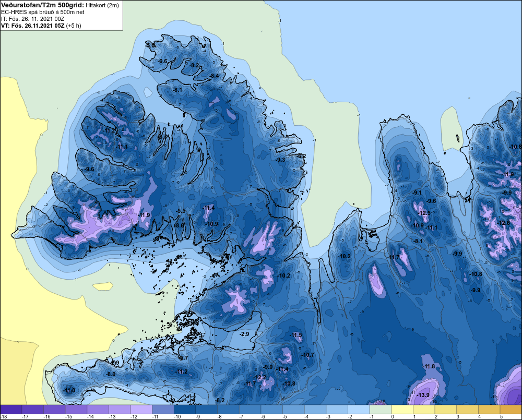Click the legend tick label '5'
Image resolution: width=522 pixels, height=420 pixels.
coord(501,417)
